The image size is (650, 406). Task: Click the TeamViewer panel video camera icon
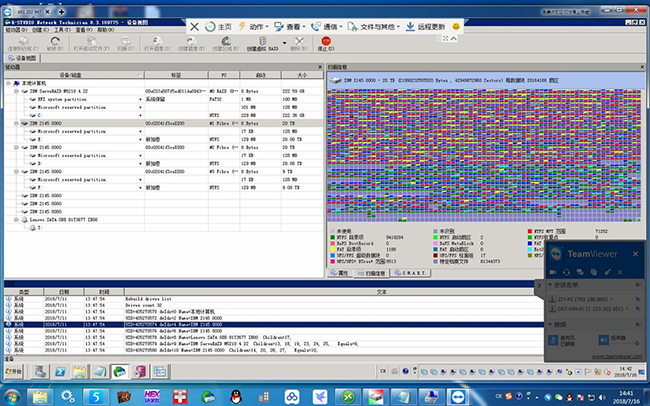point(553,272)
